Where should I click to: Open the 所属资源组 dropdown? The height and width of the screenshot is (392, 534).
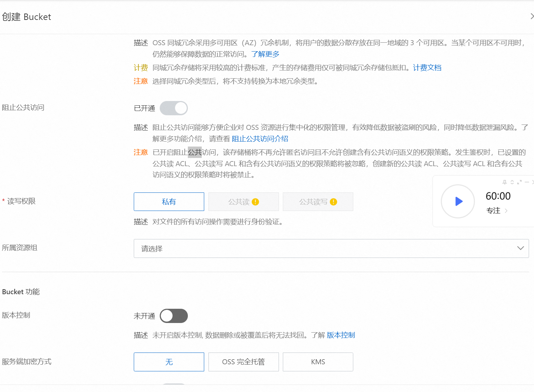331,248
